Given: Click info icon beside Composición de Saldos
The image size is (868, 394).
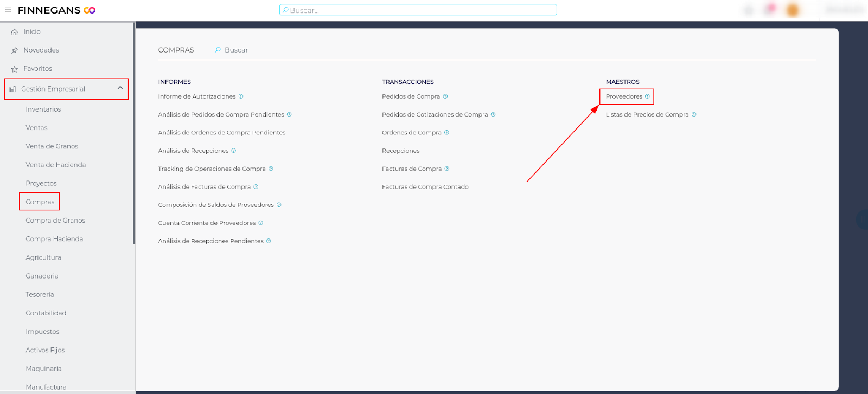Looking at the screenshot, I should point(279,205).
